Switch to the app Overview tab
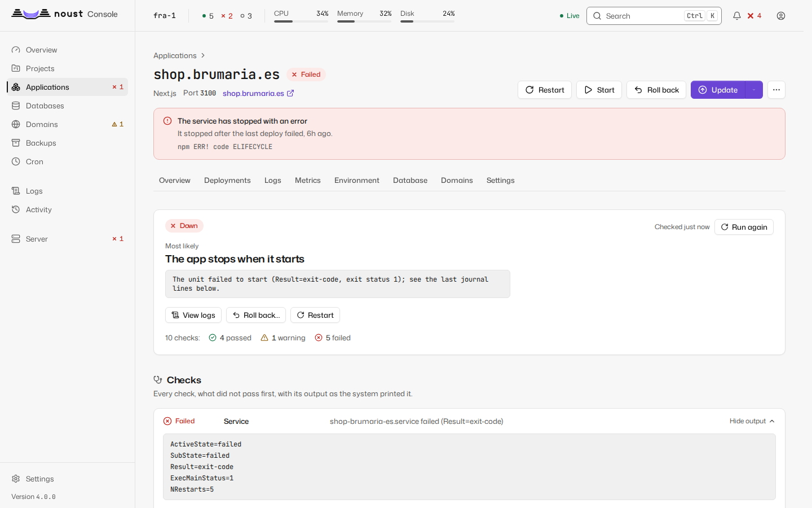 (x=175, y=180)
